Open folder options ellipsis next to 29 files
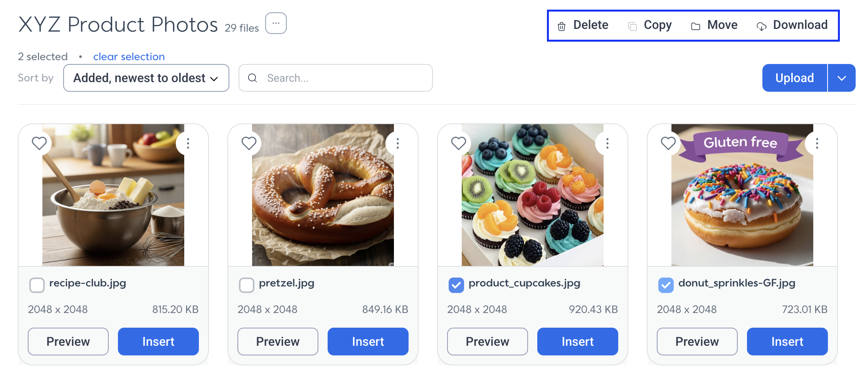This screenshot has height=377, width=868. pyautogui.click(x=276, y=23)
